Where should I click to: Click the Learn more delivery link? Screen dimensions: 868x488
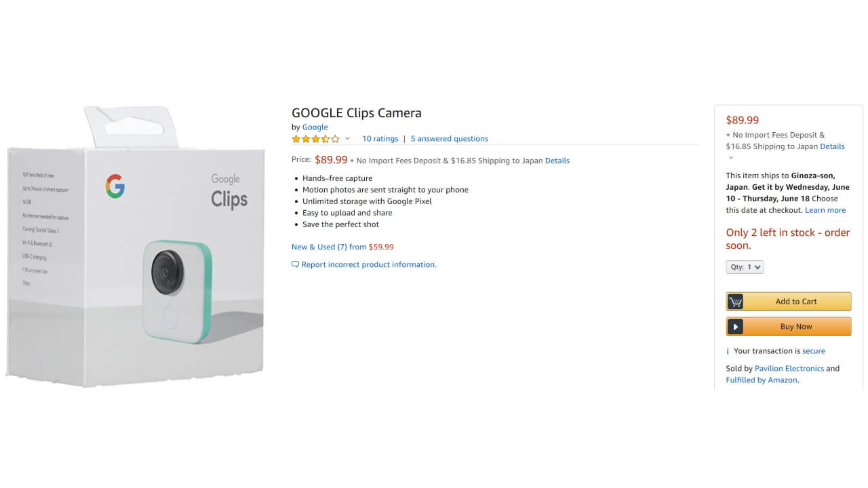point(825,210)
